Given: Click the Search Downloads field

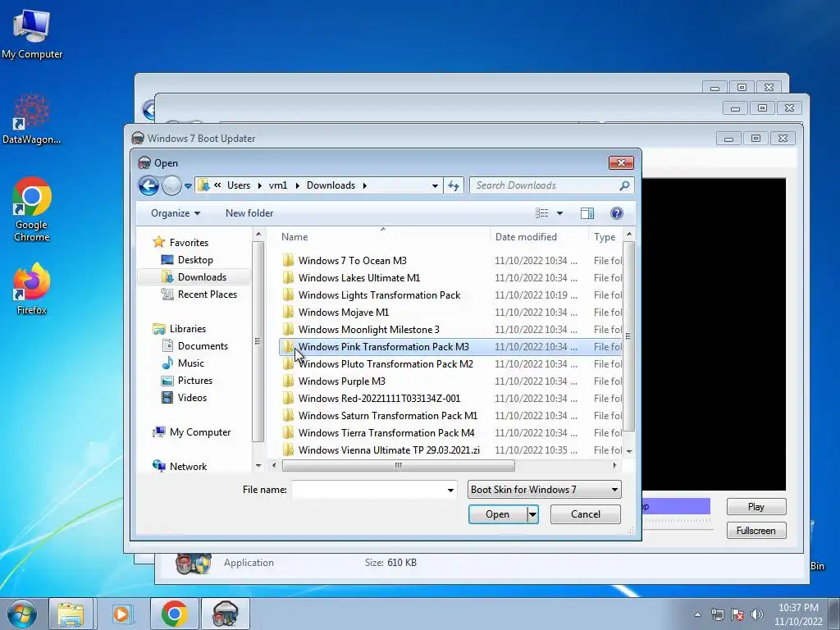Looking at the screenshot, I should pyautogui.click(x=552, y=185).
